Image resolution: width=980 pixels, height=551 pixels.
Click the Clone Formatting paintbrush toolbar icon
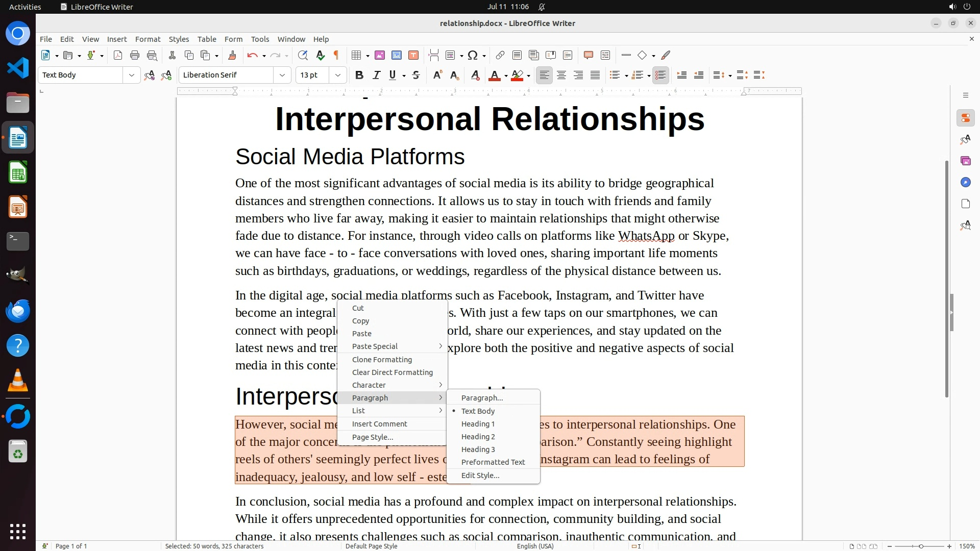coord(232,56)
